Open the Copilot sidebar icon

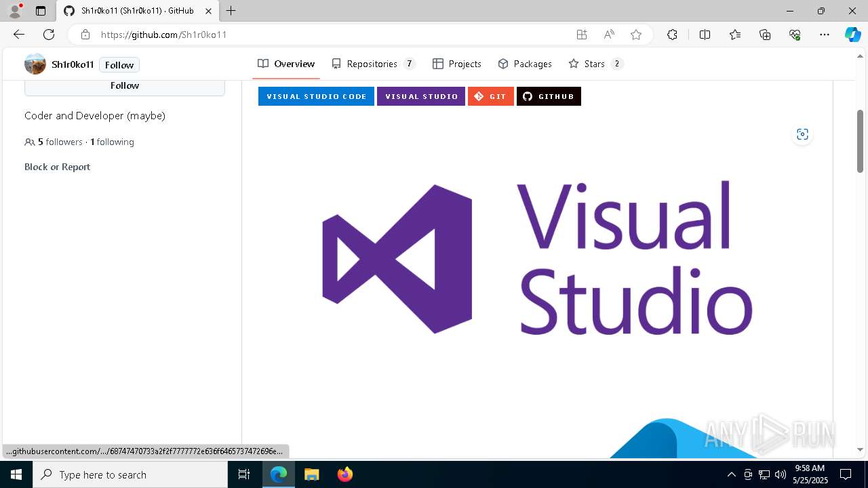852,35
